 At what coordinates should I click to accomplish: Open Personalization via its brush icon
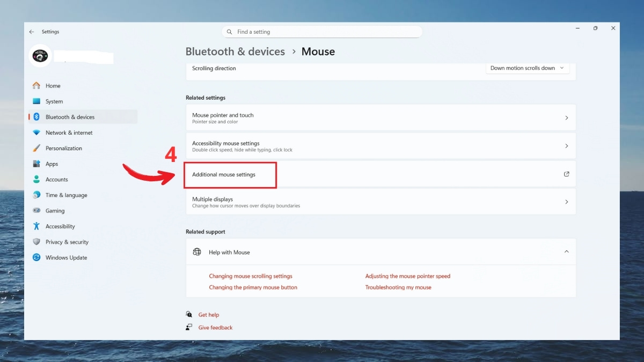pos(36,148)
